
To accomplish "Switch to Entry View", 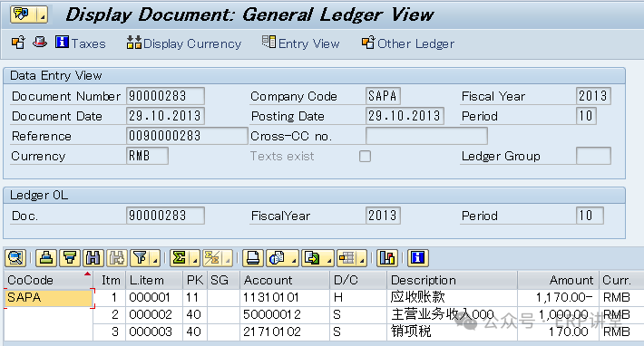I will coord(300,43).
